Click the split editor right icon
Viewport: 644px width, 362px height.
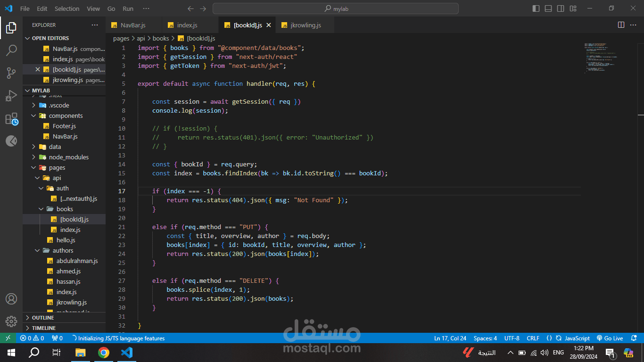point(621,25)
